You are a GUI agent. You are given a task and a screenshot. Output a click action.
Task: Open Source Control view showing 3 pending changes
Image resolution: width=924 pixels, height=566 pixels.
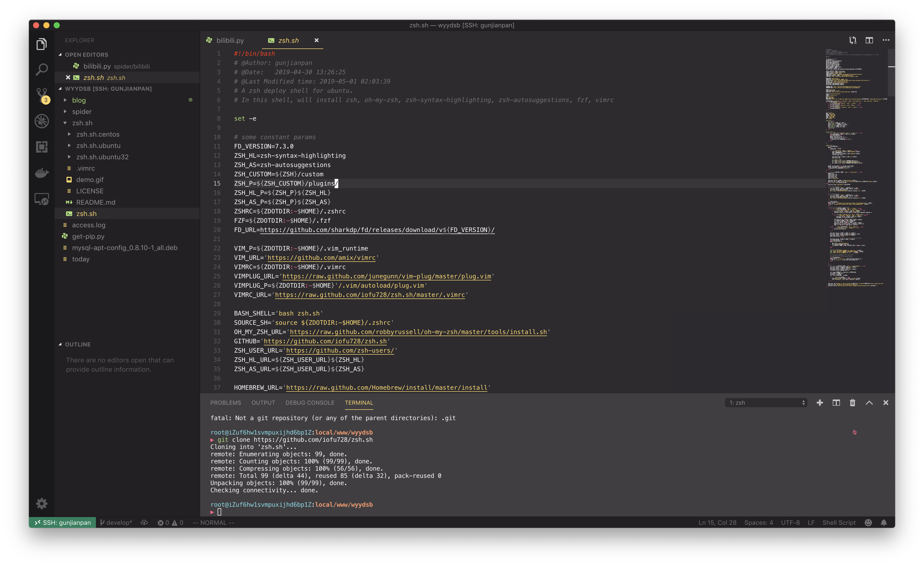(x=42, y=94)
